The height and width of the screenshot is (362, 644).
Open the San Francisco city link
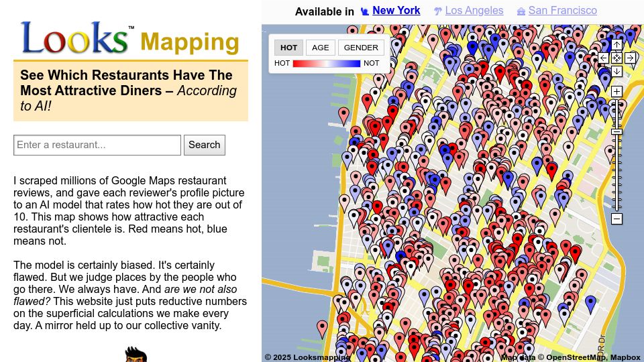point(563,11)
